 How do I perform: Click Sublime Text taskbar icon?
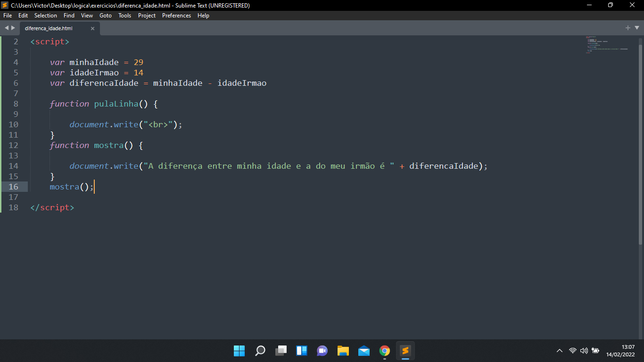click(x=405, y=351)
